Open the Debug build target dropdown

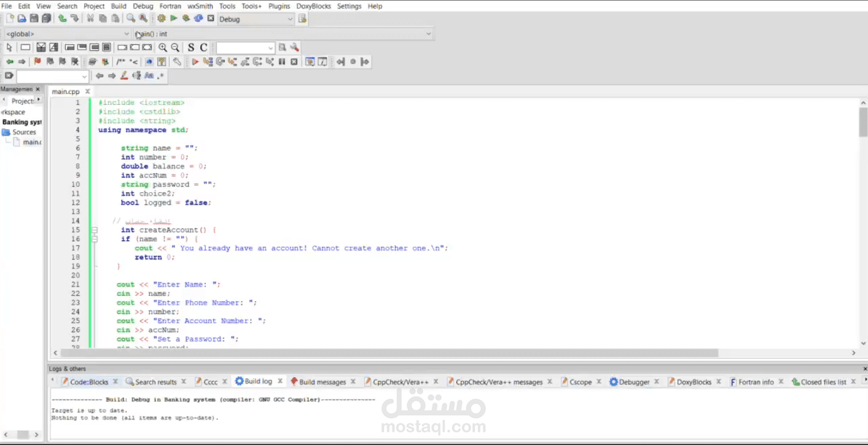pos(256,19)
